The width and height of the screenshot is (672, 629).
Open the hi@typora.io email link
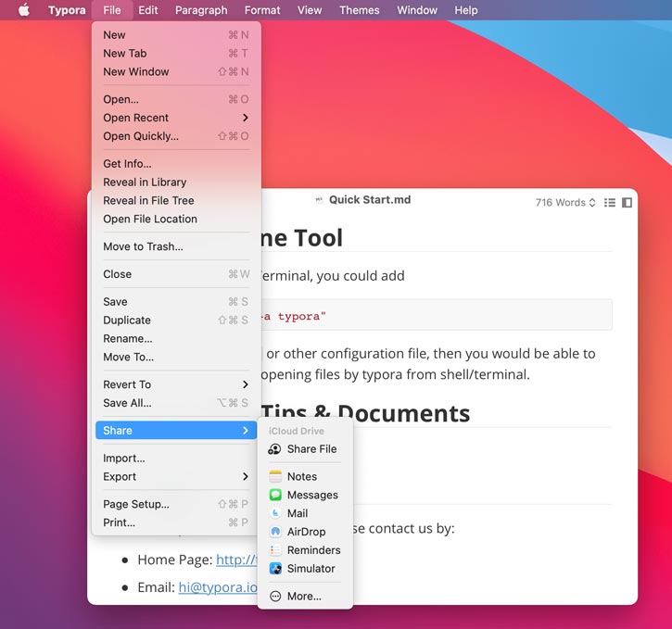coord(218,587)
